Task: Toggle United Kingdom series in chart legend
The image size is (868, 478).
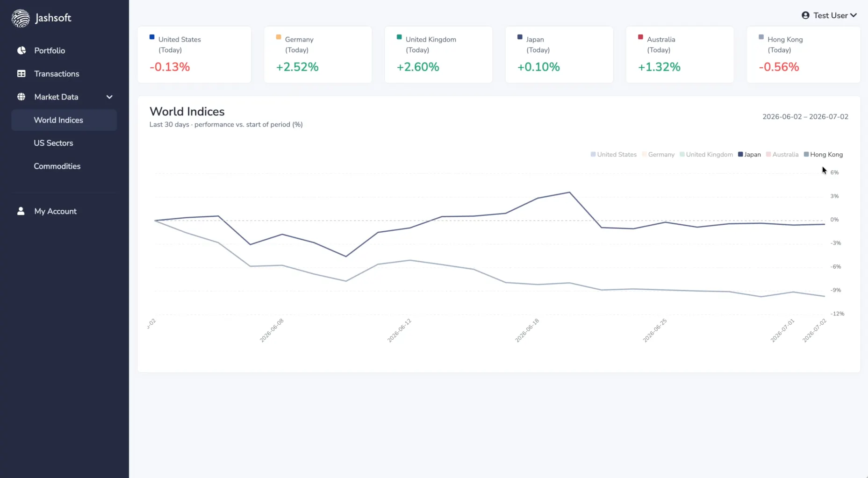Action: [x=706, y=155]
